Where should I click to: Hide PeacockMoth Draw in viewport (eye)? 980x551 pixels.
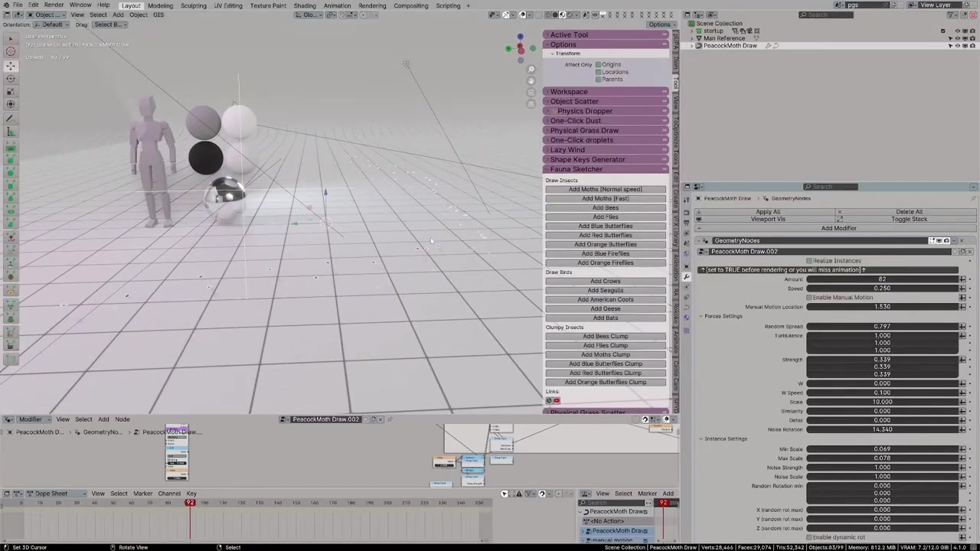coord(958,46)
